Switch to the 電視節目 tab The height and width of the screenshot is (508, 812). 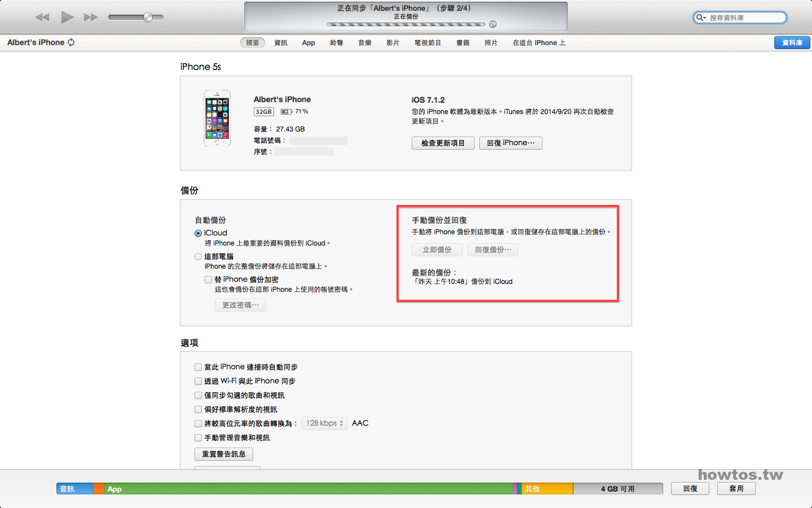click(428, 43)
